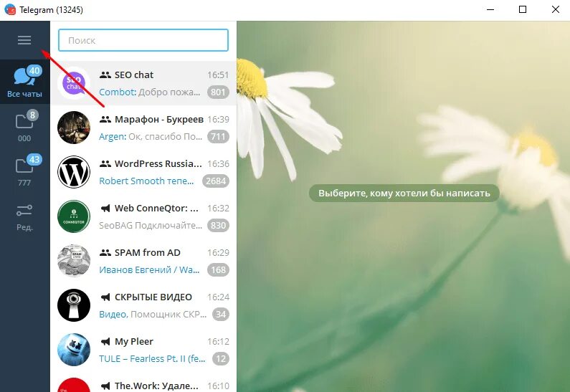This screenshot has height=392, width=570.
Task: Click the Web ConneQtor green avatar
Action: pyautogui.click(x=74, y=216)
